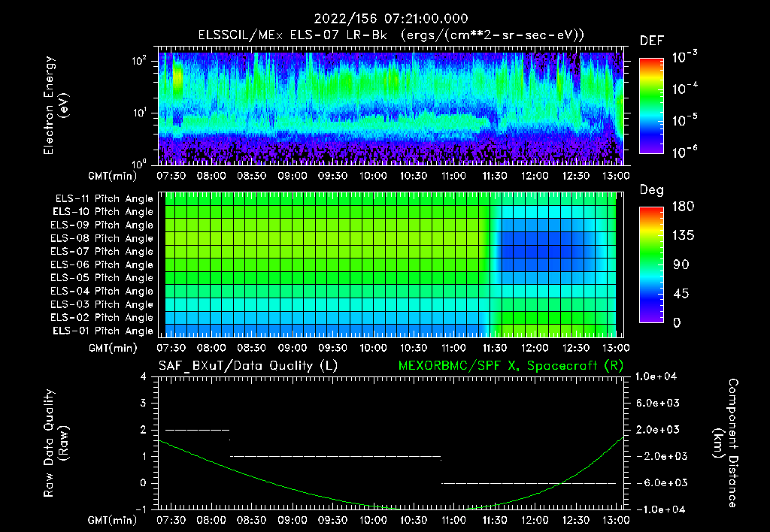Click the '13:00' time tick under the energy spectrogram

point(616,176)
